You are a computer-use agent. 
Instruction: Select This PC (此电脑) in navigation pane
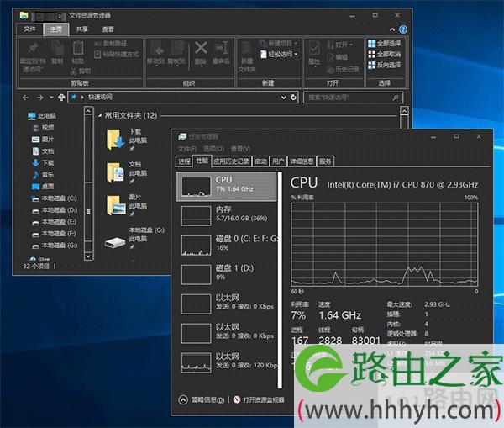[42, 116]
